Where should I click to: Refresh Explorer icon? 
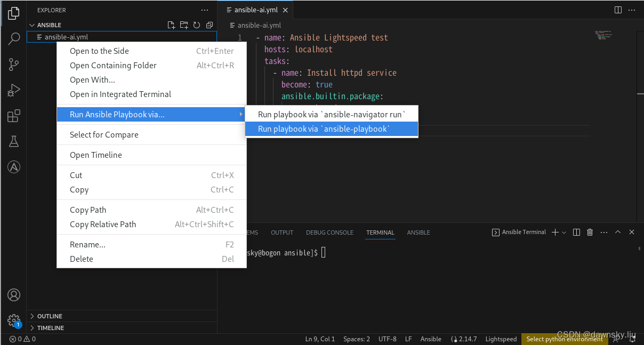[x=197, y=25]
